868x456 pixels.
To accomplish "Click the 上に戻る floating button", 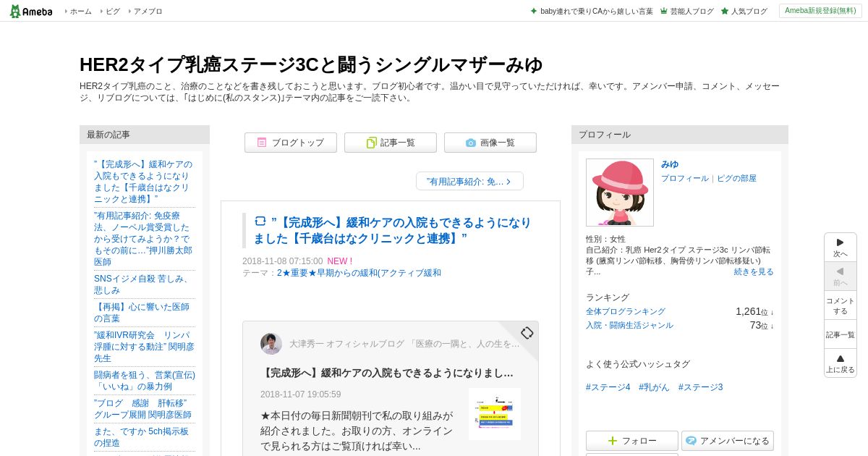I will tap(841, 363).
